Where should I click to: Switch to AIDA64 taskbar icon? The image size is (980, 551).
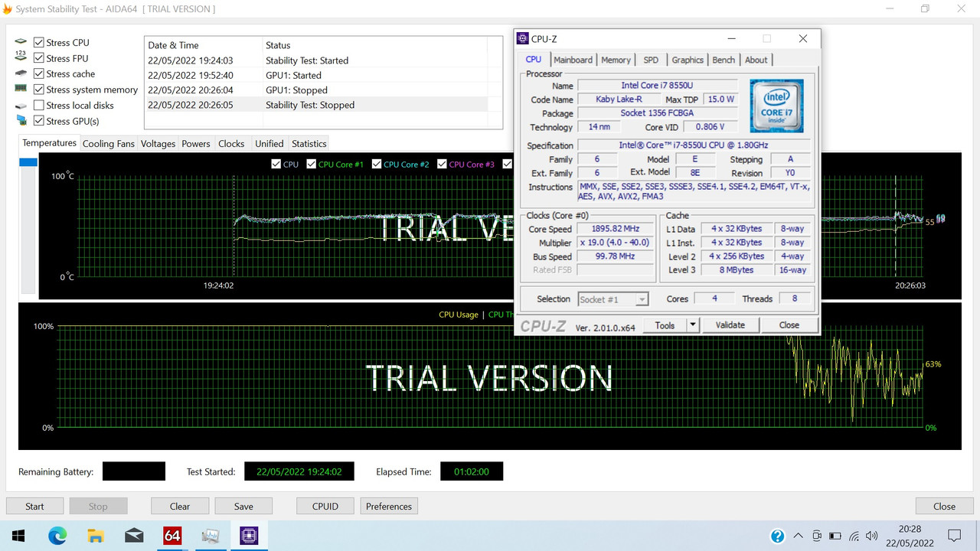pos(172,536)
